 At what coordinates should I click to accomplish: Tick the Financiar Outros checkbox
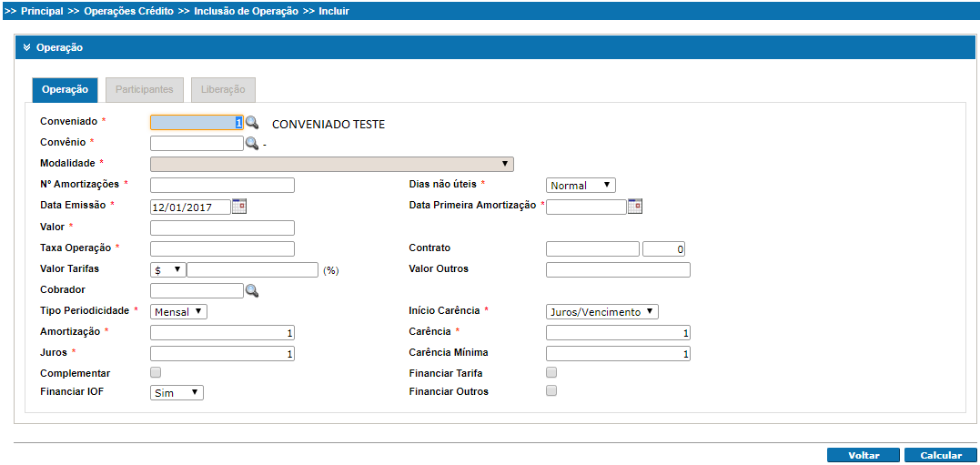point(551,391)
